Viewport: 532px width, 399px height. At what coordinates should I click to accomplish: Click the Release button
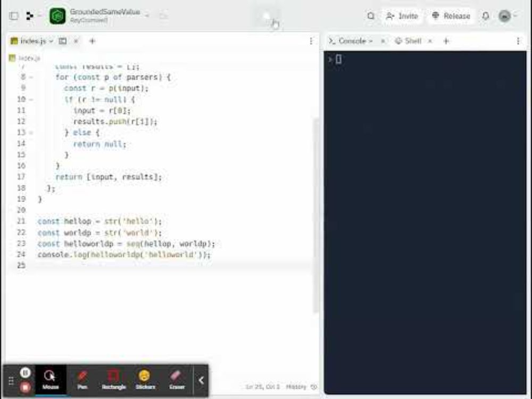coord(451,16)
